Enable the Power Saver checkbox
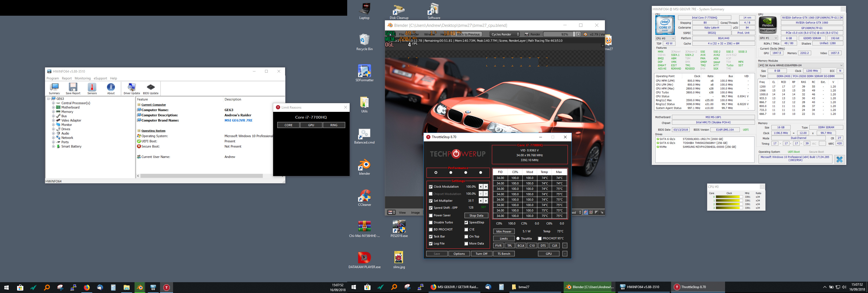This screenshot has height=293, width=868. 431,216
